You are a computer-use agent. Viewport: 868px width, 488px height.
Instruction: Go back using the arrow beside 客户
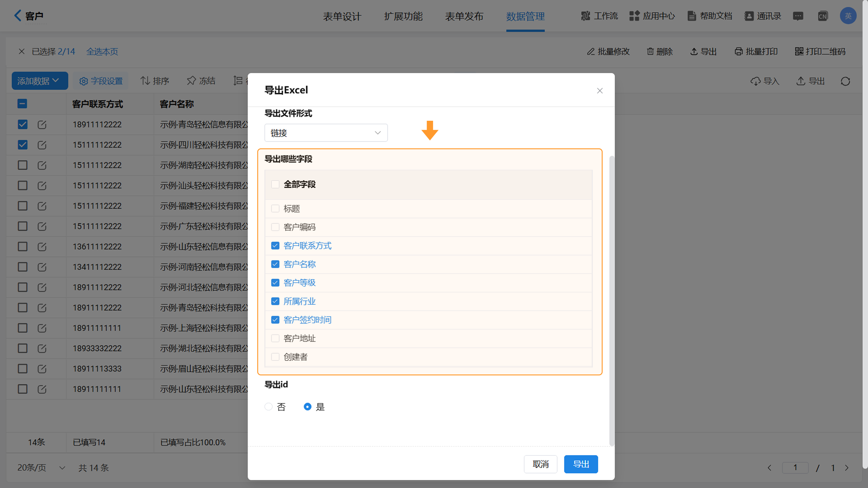[18, 16]
